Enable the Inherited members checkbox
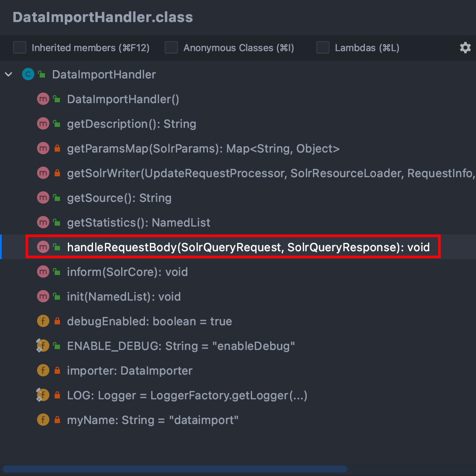The width and height of the screenshot is (476, 476). [x=19, y=48]
